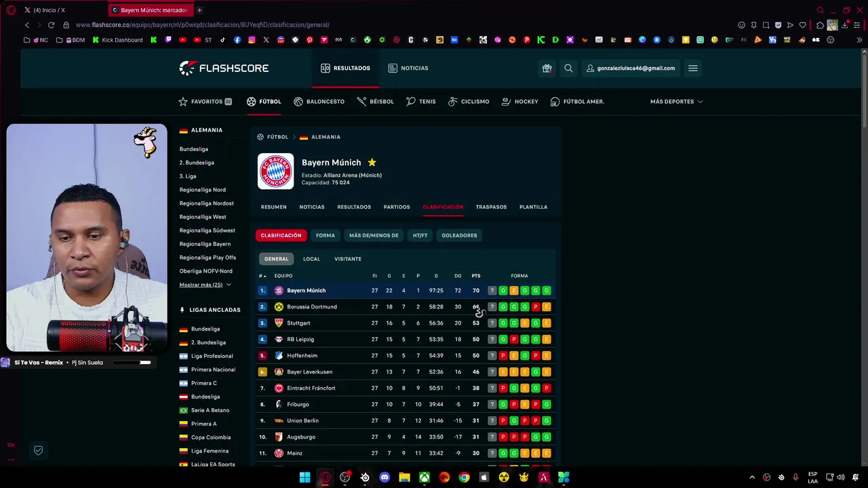The width and height of the screenshot is (868, 488).
Task: Click Fútbol in the breadcrumb
Action: click(x=277, y=137)
